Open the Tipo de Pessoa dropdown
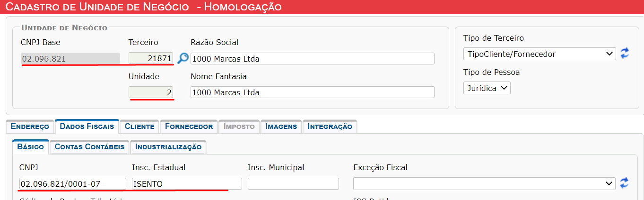This screenshot has height=200, width=644. coord(487,88)
